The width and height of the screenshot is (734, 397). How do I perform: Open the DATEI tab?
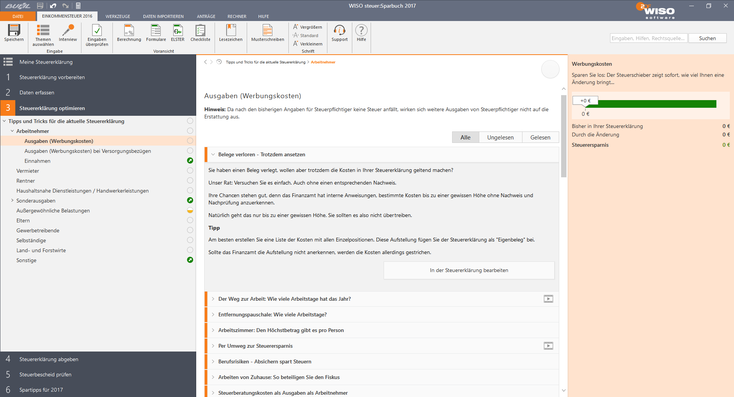(x=18, y=16)
